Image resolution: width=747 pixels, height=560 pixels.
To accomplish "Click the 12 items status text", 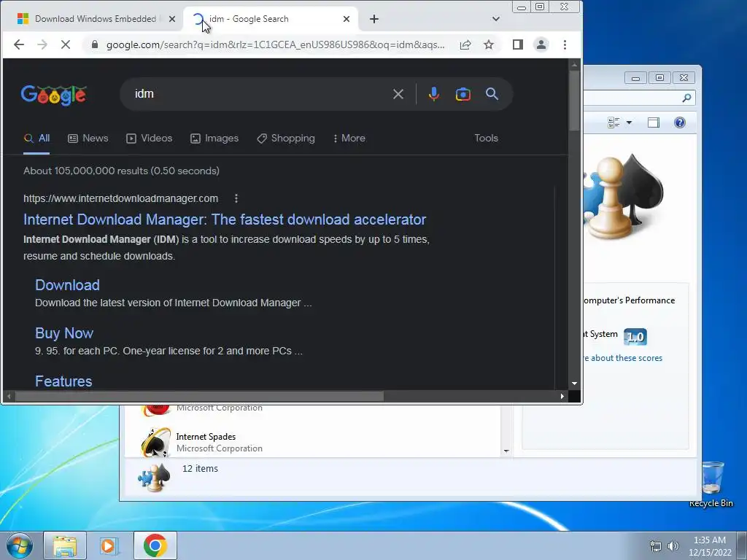I will (x=200, y=469).
